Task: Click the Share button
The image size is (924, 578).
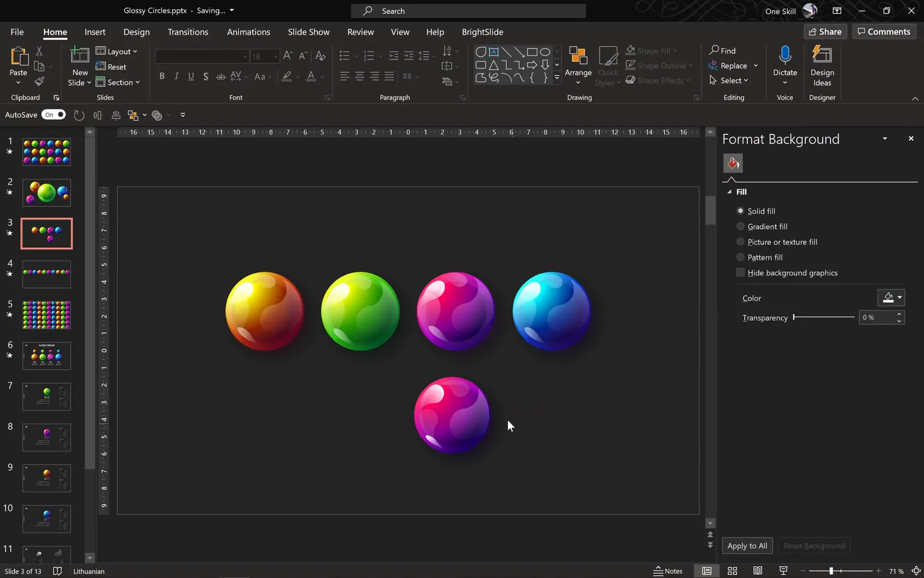Action: tap(825, 31)
